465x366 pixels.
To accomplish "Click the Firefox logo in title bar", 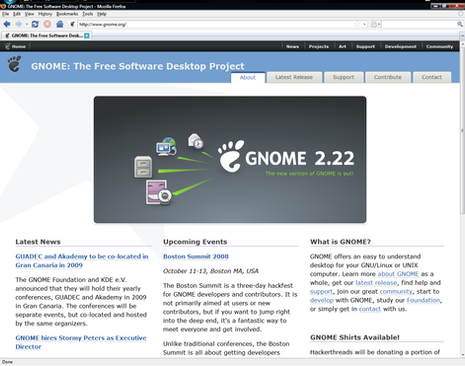I will pos(3,6).
